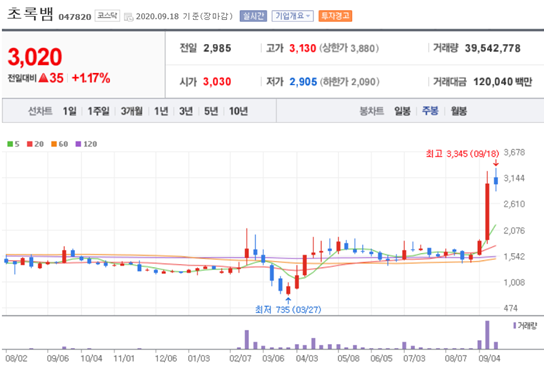Select the 10년 line chart tab
The image size is (544, 375).
coord(238,111)
